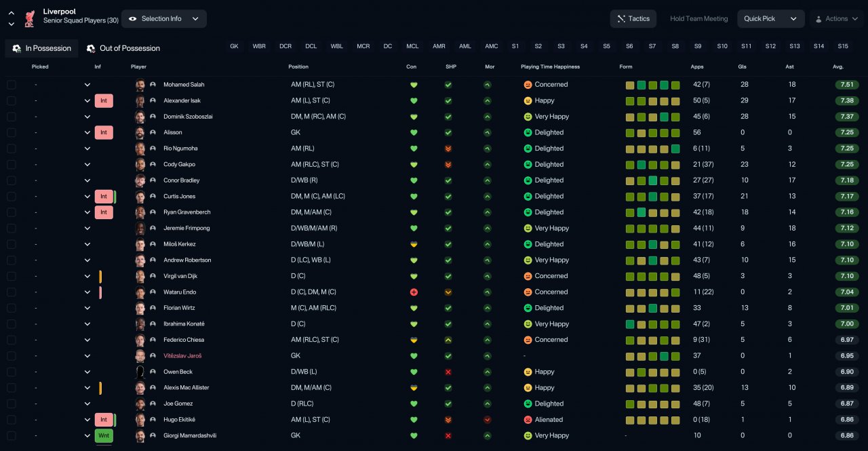Screen dimensions: 868x451
Task: Click Federico Chiesa's sharpness icon
Action: click(x=448, y=340)
